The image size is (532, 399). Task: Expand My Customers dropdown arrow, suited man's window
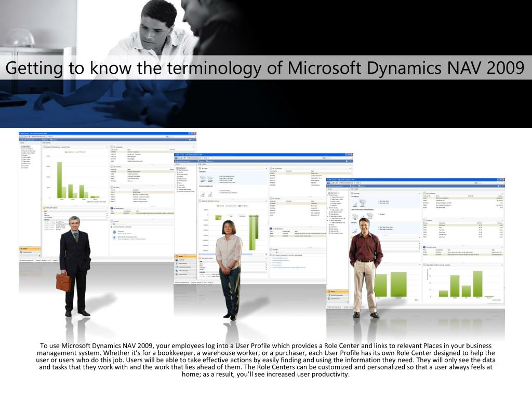pyautogui.click(x=193, y=147)
